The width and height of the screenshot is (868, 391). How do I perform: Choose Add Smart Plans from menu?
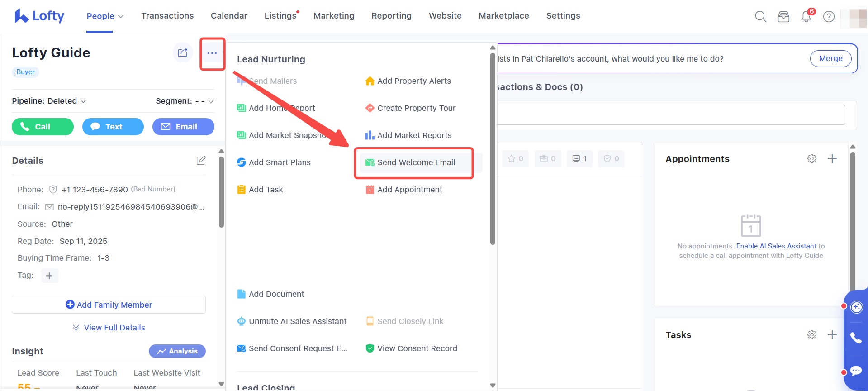tap(279, 162)
